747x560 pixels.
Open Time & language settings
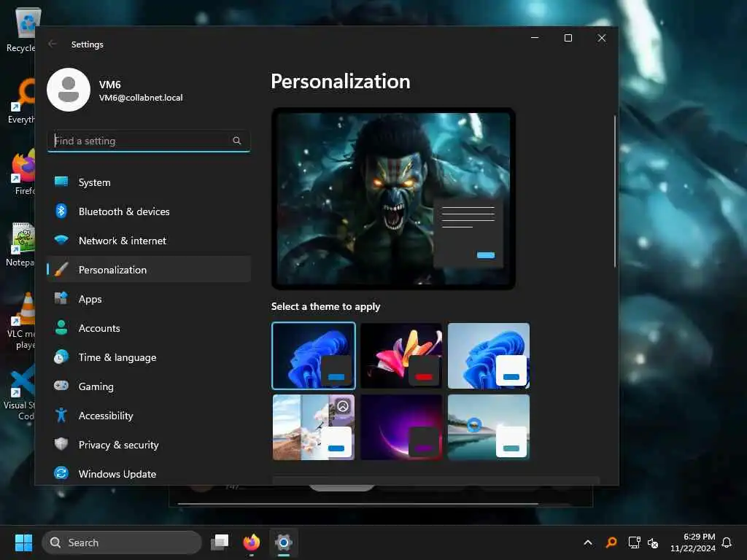tap(149, 357)
